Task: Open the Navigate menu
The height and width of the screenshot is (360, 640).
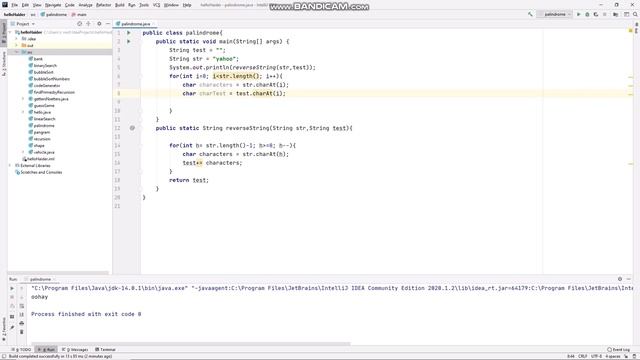Action: click(x=53, y=5)
